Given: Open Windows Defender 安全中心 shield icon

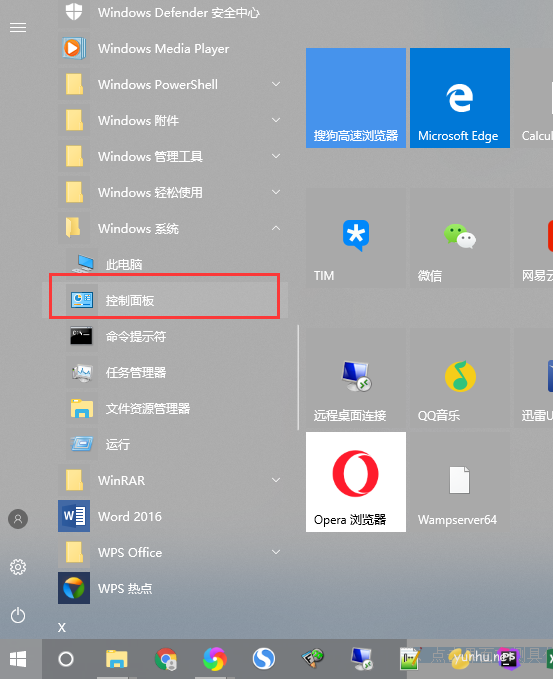Looking at the screenshot, I should pyautogui.click(x=74, y=12).
